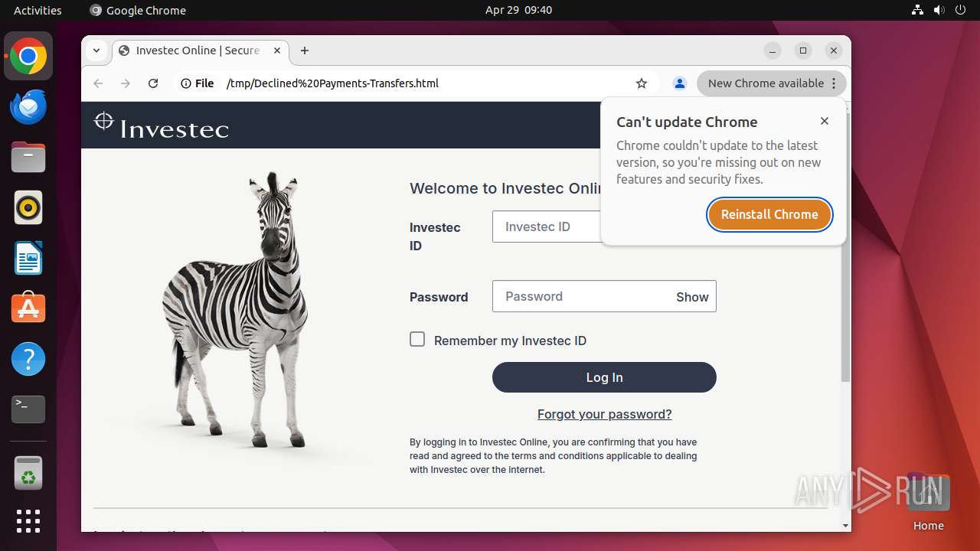Viewport: 980px width, 551px height.
Task: Open the volume icon in top bar
Action: click(x=939, y=10)
